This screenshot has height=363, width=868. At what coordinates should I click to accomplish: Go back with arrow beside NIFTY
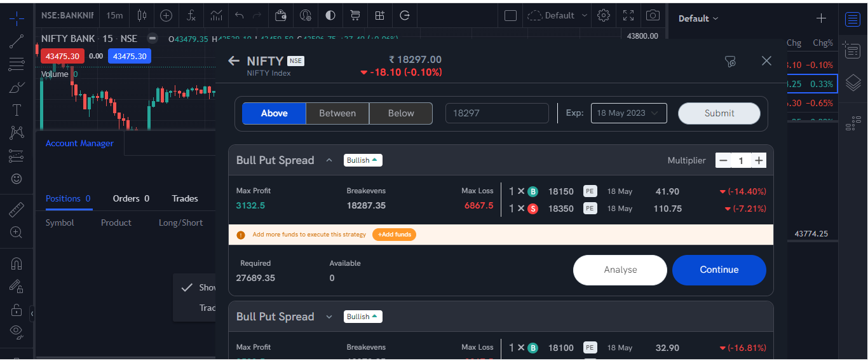point(234,61)
